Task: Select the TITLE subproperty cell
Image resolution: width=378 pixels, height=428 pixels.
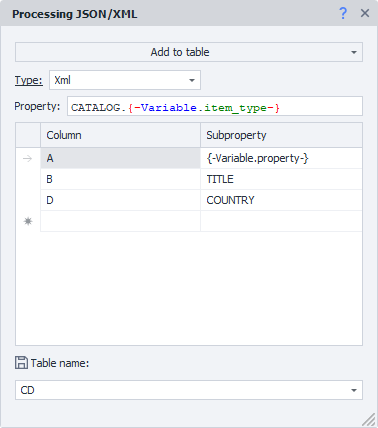Action: 281,179
